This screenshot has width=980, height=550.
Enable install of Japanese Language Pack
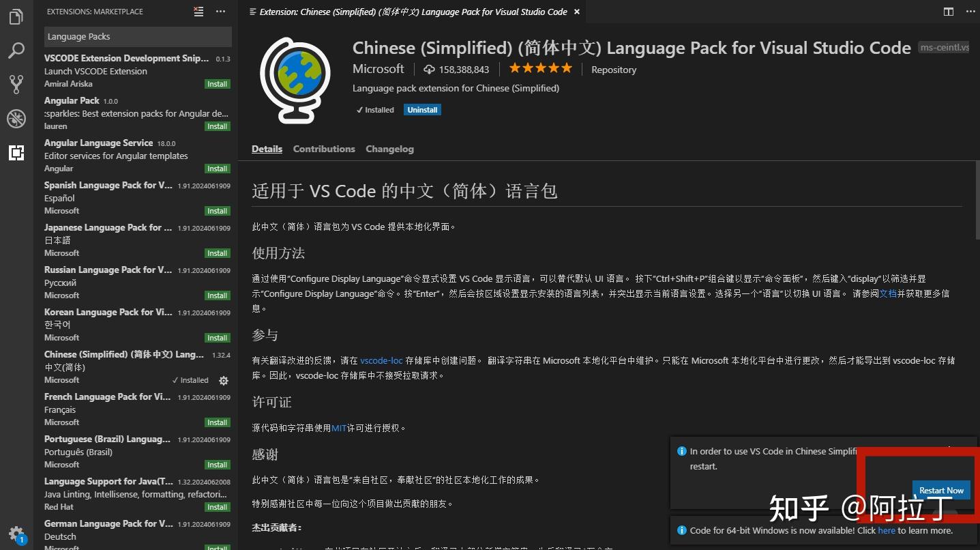pos(217,252)
